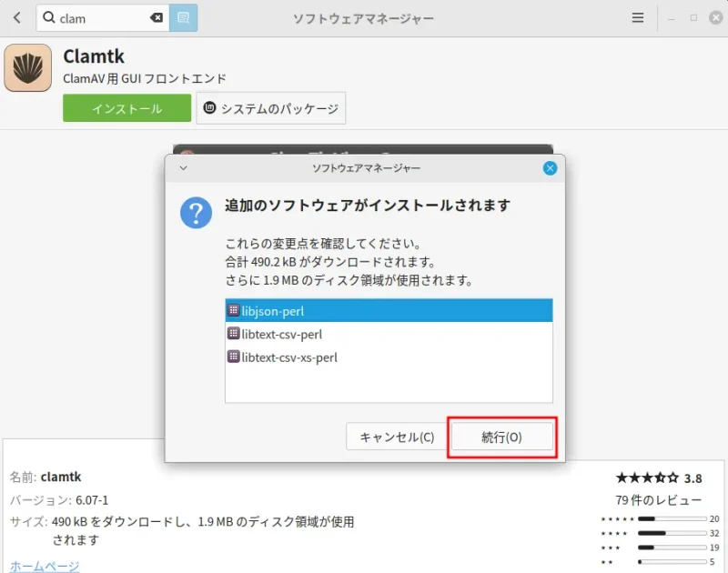The height and width of the screenshot is (573, 728).
Task: Maximize the ソフトウェアマネージャー window
Action: (693, 17)
